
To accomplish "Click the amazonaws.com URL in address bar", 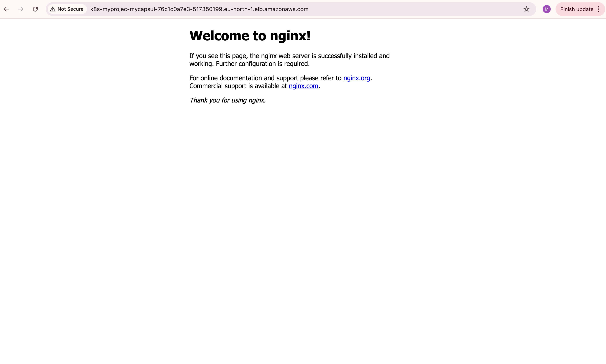I will [x=199, y=9].
